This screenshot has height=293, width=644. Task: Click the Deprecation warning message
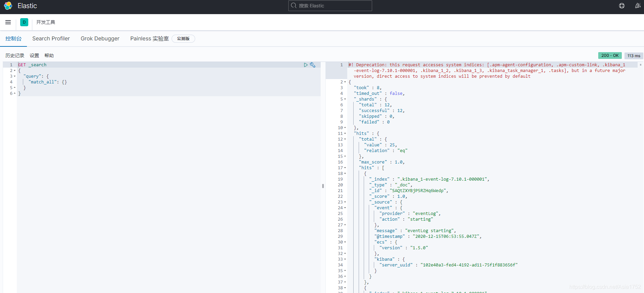click(x=487, y=71)
